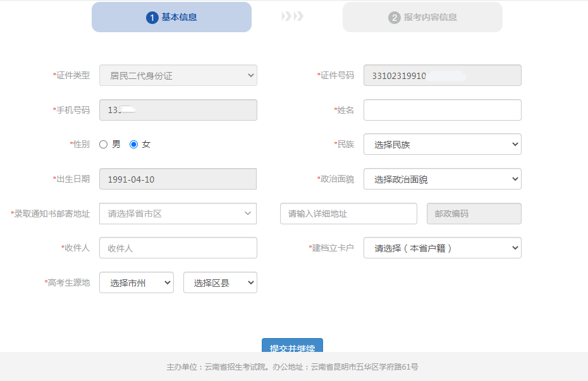
Task: Open the 选择市州 dropdown
Action: tap(136, 283)
